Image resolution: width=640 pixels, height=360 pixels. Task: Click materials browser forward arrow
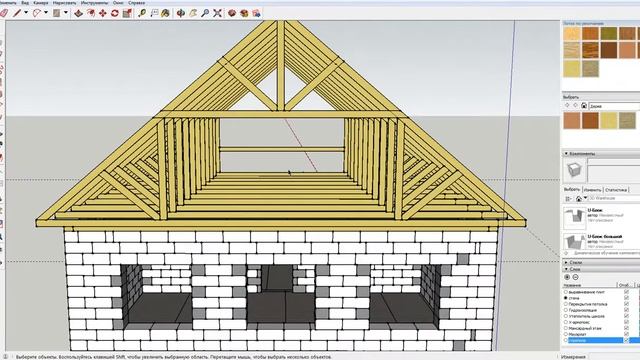(x=575, y=105)
